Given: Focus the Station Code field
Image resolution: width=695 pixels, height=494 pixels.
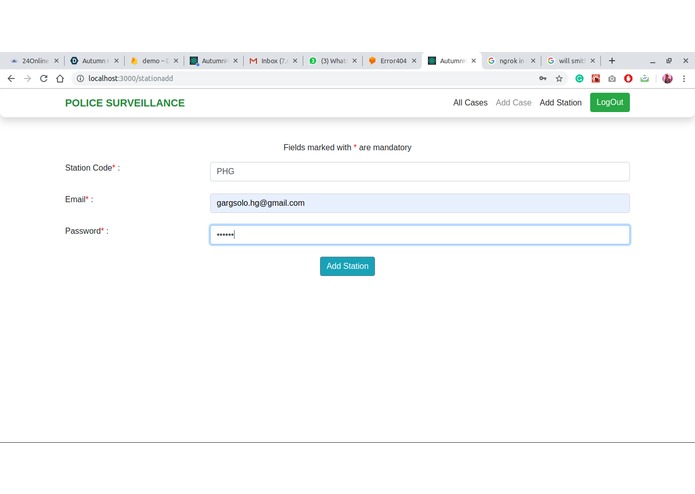Looking at the screenshot, I should coord(419,171).
